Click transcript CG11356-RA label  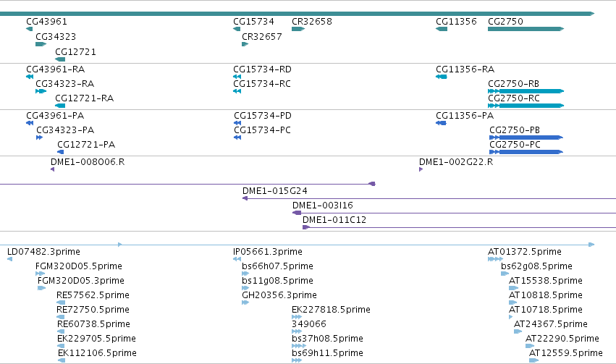click(465, 69)
